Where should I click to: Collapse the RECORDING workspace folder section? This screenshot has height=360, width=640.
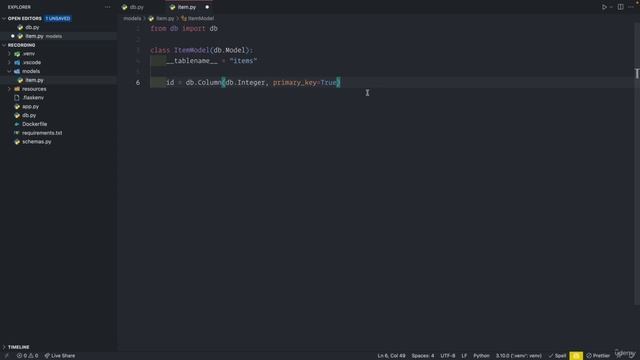click(21, 45)
